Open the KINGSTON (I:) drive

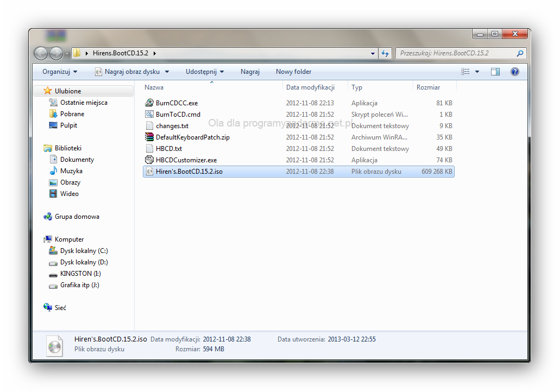tap(80, 274)
